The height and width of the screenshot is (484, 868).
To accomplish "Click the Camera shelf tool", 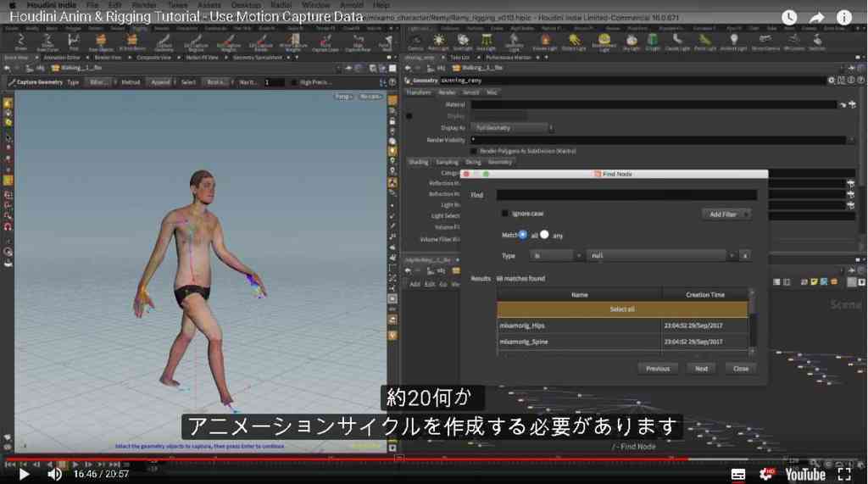I will [x=415, y=42].
